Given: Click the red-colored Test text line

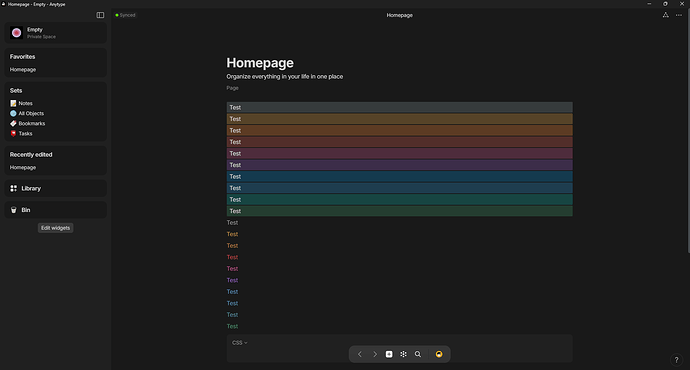Looking at the screenshot, I should (232, 257).
